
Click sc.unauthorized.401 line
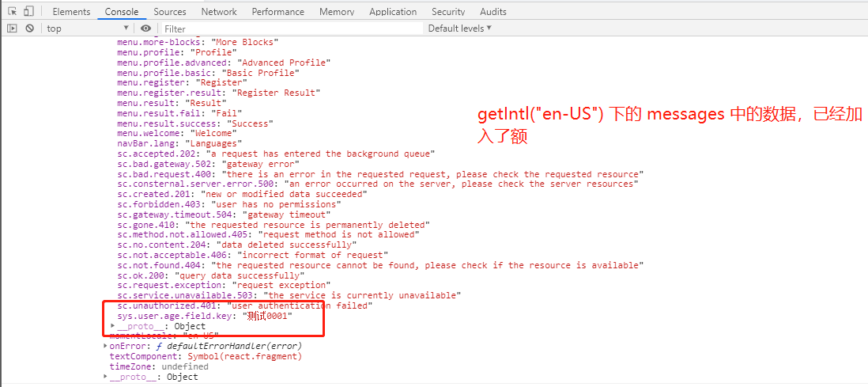point(245,305)
